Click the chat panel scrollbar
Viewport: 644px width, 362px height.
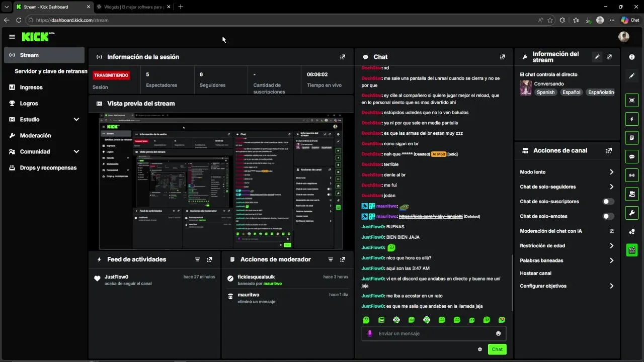[x=512, y=283]
